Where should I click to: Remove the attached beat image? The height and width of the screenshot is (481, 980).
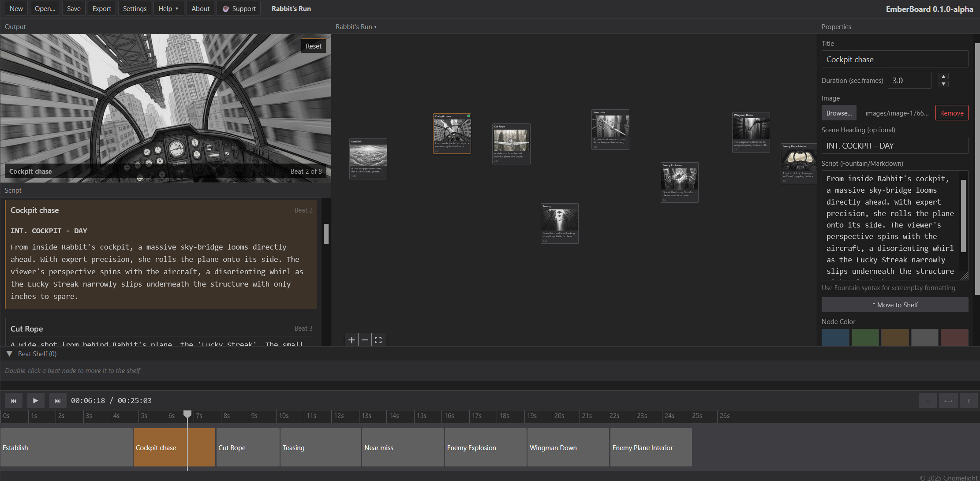tap(951, 113)
